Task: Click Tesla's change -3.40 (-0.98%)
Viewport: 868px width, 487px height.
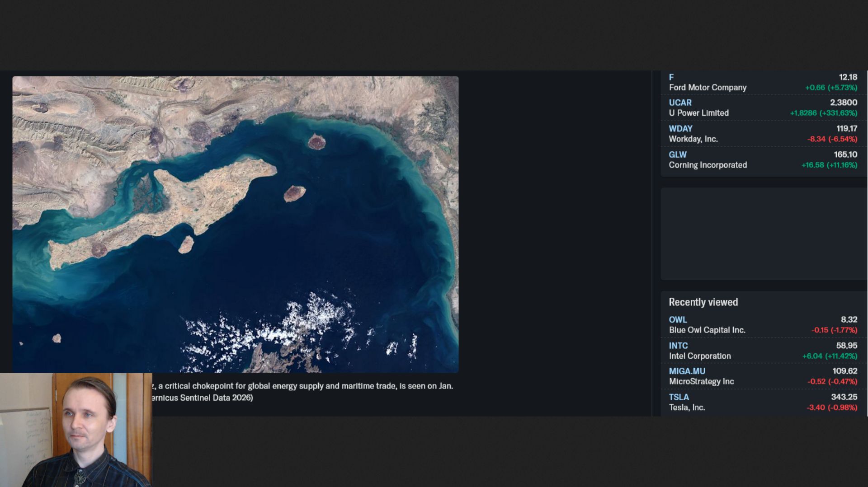Action: pos(832,407)
